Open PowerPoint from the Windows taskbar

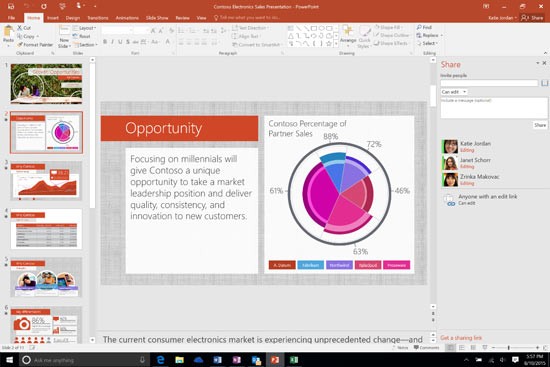pos(275,360)
